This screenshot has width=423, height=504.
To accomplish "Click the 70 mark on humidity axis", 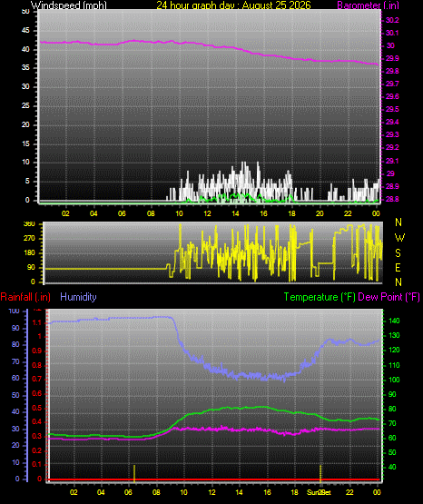I will (15, 361).
